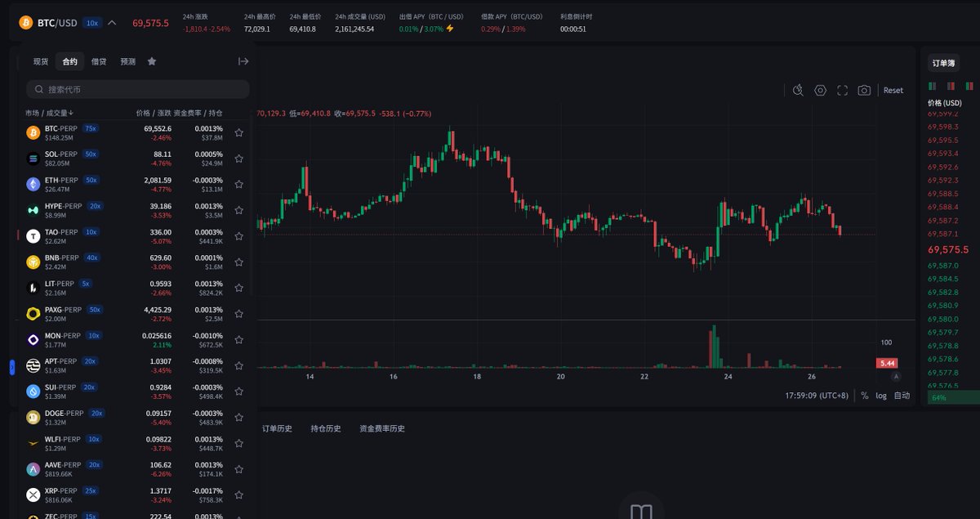This screenshot has height=519, width=980.
Task: Toggle log scale on the chart
Action: click(x=881, y=396)
